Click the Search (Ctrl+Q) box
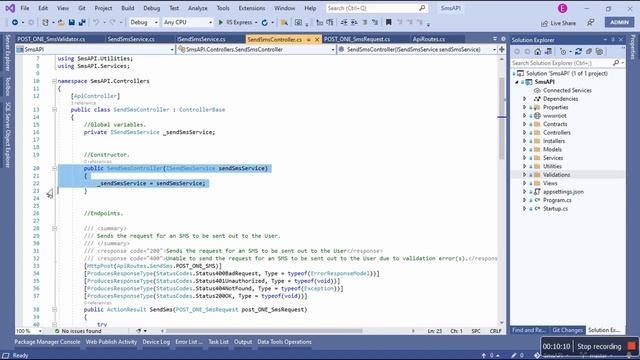Viewport: 640px width, 360px height. pos(377,8)
